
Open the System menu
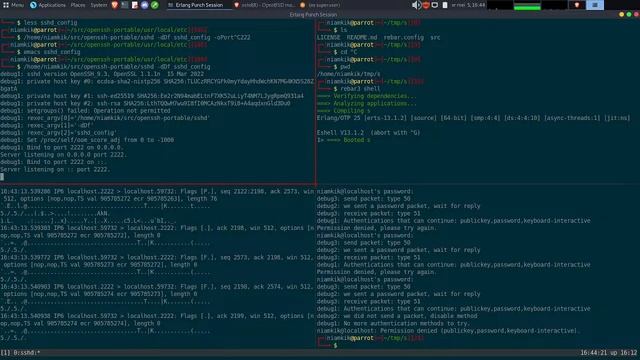pos(98,5)
